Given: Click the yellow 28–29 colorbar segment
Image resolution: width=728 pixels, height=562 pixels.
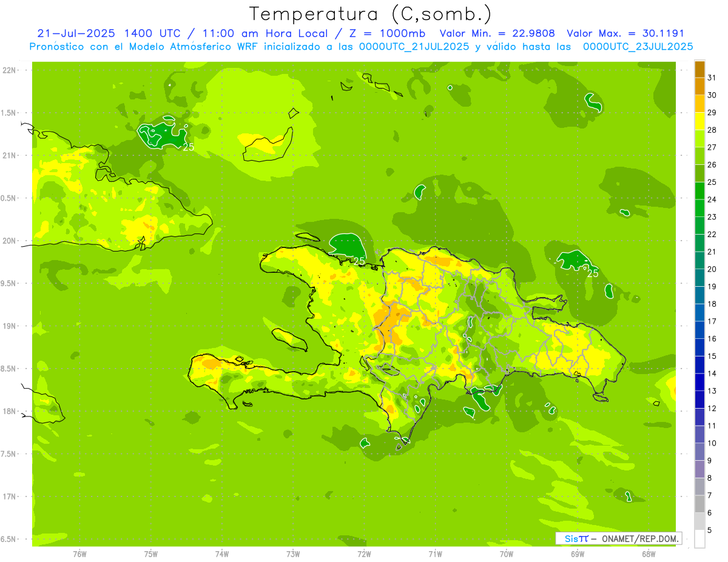Looking at the screenshot, I should 699,121.
